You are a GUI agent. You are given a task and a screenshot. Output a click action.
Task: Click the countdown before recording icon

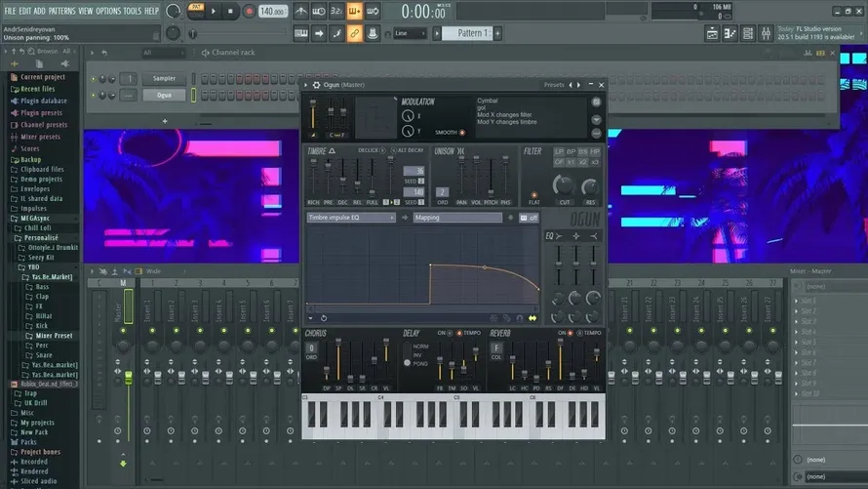click(336, 11)
